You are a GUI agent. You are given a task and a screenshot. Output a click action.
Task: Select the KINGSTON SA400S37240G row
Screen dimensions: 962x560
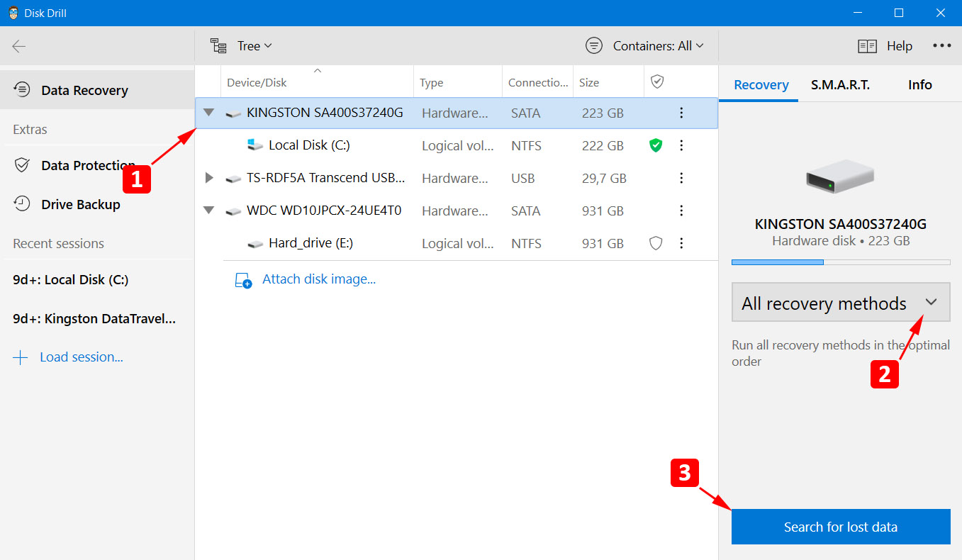pyautogui.click(x=457, y=113)
